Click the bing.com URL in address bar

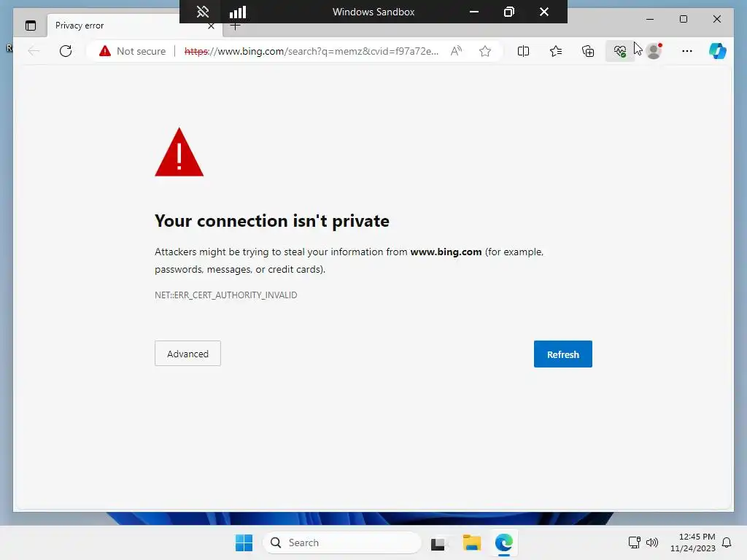[x=311, y=51]
